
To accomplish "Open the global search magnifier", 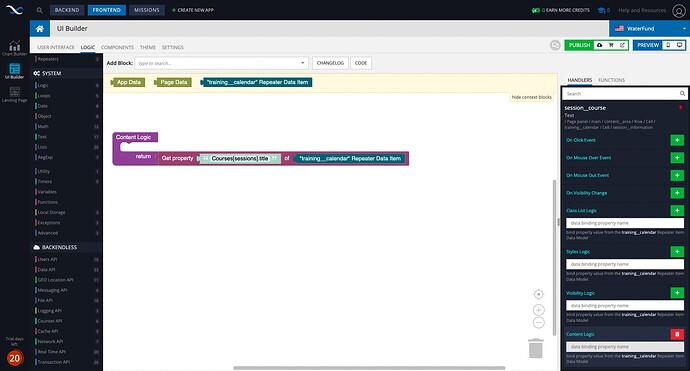I will click(40, 10).
